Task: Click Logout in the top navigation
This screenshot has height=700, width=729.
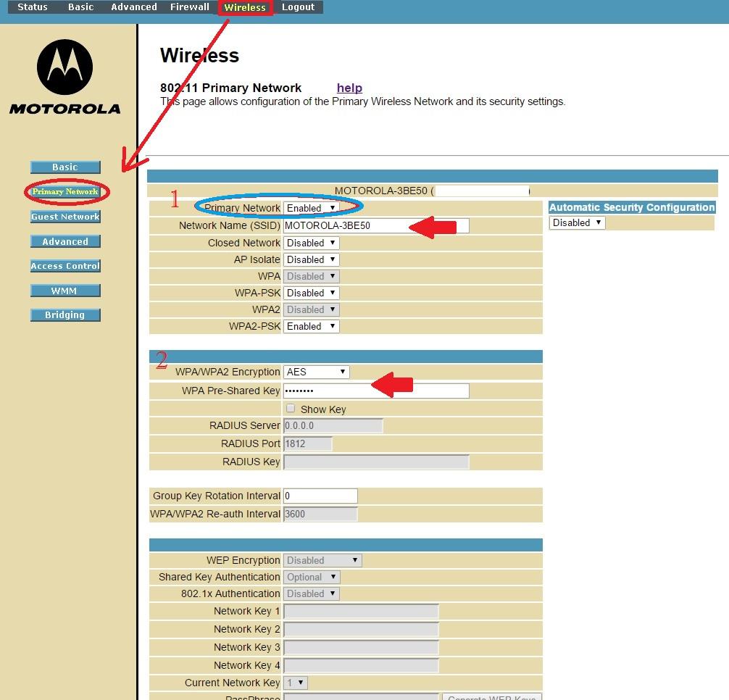Action: point(298,7)
